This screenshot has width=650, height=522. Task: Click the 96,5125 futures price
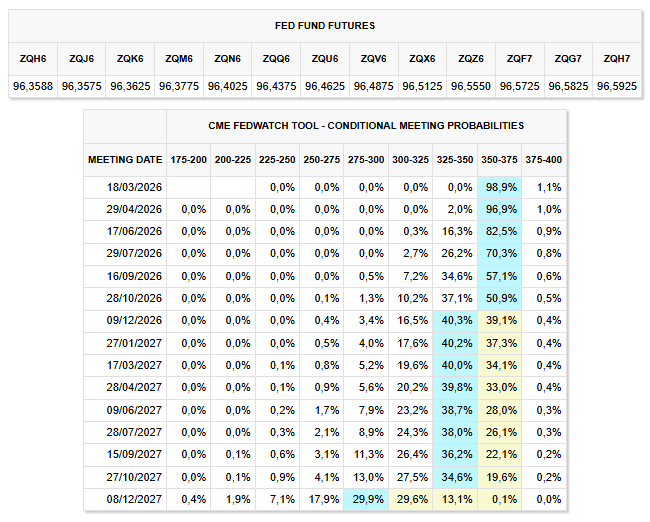click(x=422, y=86)
